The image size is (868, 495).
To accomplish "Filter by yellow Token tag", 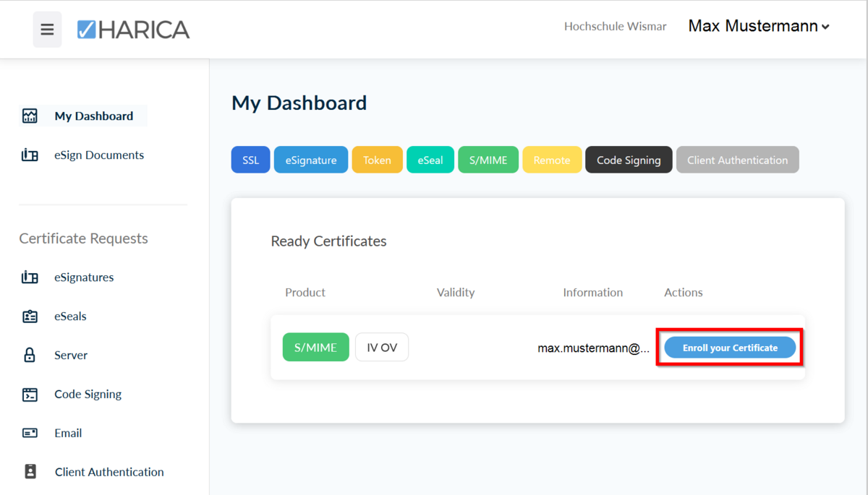I will pyautogui.click(x=377, y=160).
